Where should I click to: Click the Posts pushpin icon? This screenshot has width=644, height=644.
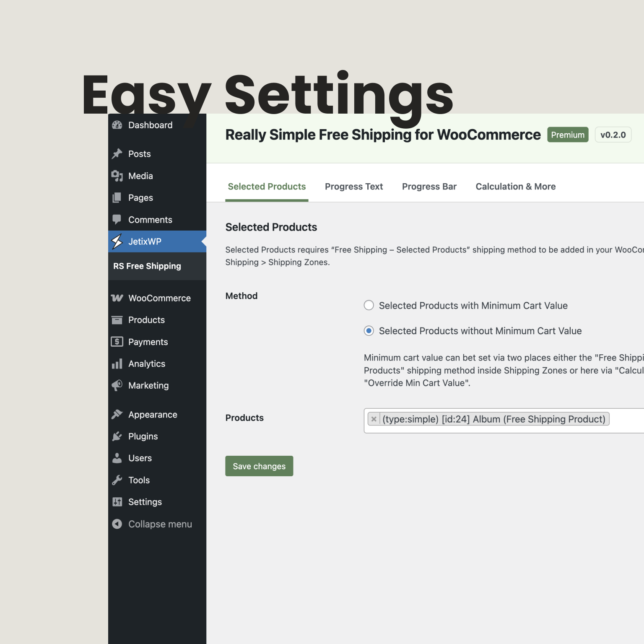117,154
